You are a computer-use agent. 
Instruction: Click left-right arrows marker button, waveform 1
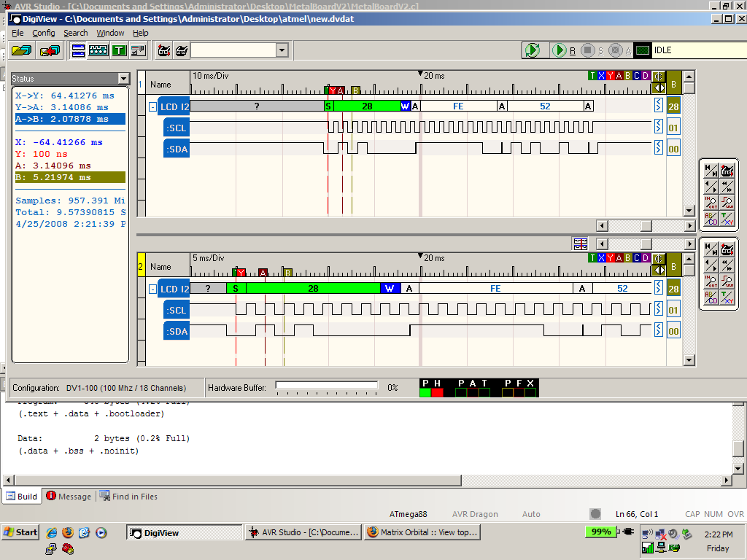pyautogui.click(x=659, y=87)
